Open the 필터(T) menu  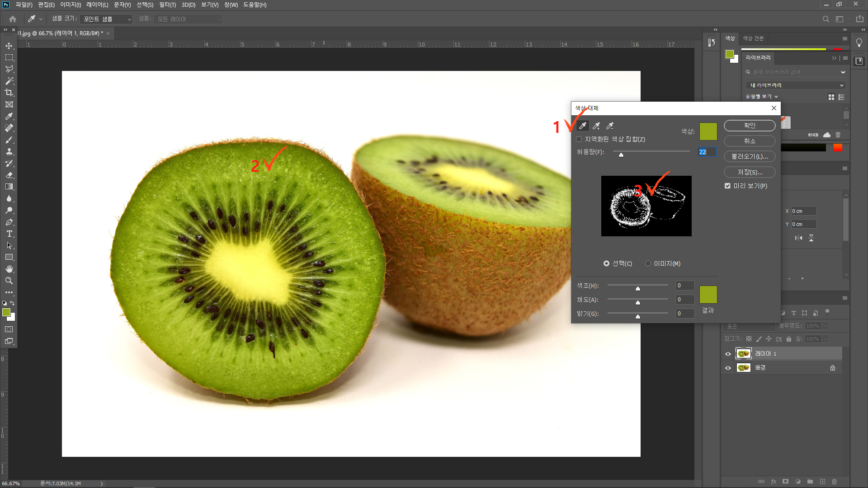pyautogui.click(x=167, y=5)
